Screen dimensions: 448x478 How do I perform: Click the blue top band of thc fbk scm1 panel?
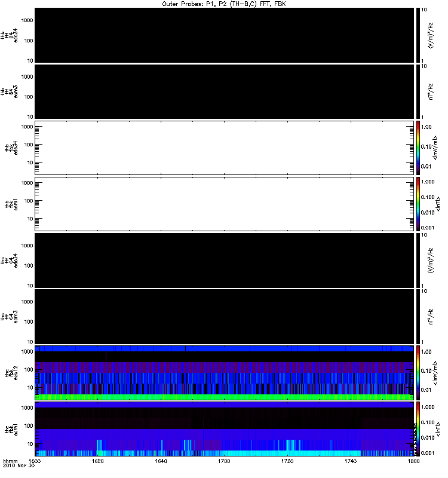point(224,405)
